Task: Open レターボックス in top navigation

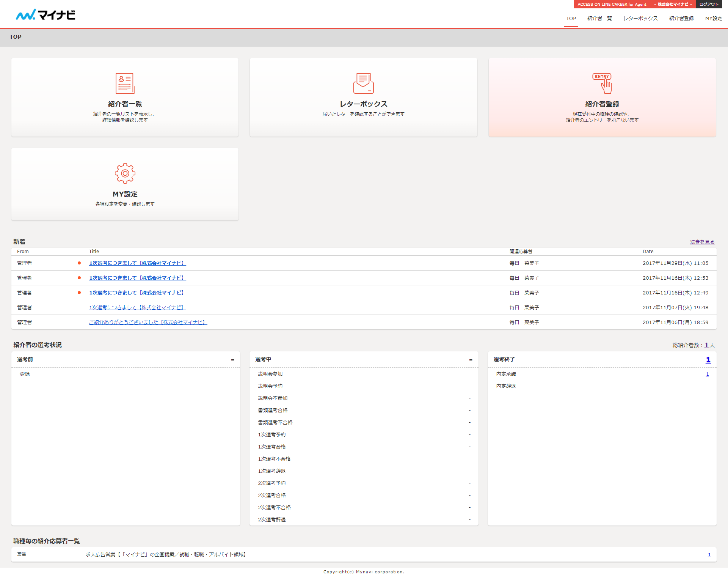Action: click(640, 18)
